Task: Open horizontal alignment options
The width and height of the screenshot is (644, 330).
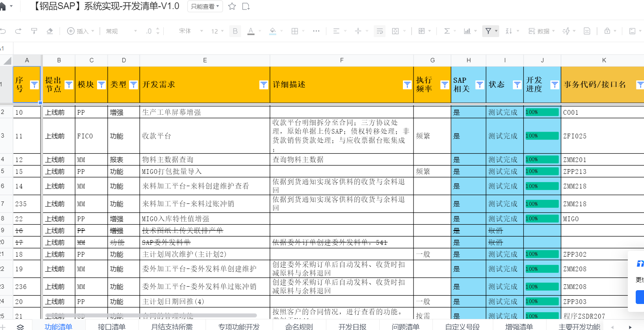Action: (337, 31)
